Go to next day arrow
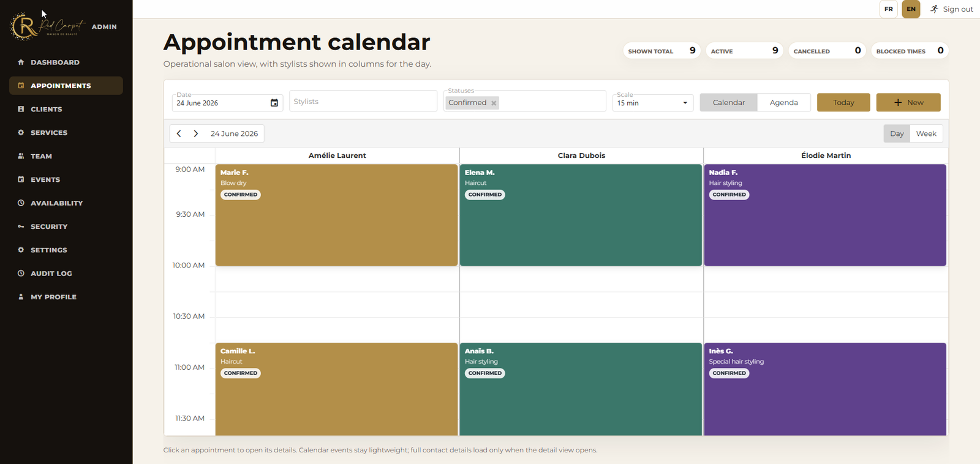The image size is (980, 464). pos(196,133)
